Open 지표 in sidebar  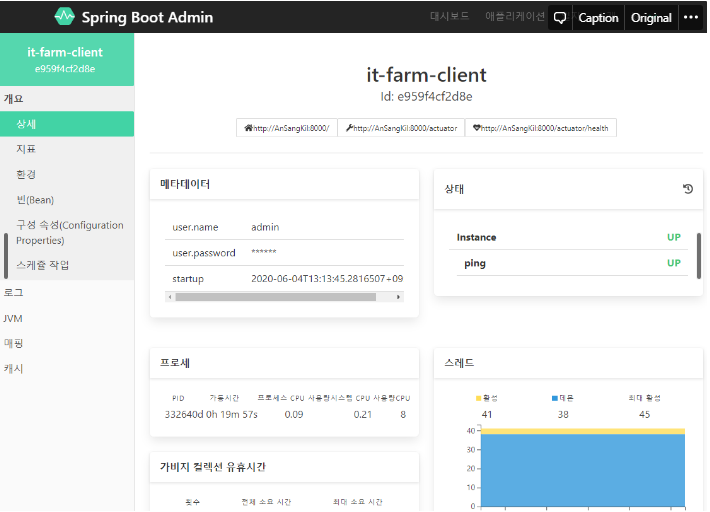[x=26, y=149]
